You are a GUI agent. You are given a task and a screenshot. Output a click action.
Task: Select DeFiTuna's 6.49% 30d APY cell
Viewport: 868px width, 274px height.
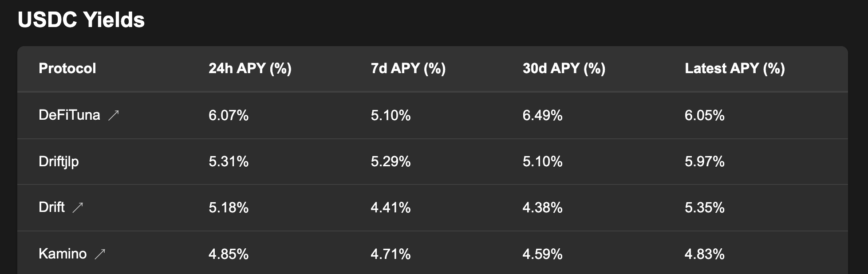pos(543,115)
